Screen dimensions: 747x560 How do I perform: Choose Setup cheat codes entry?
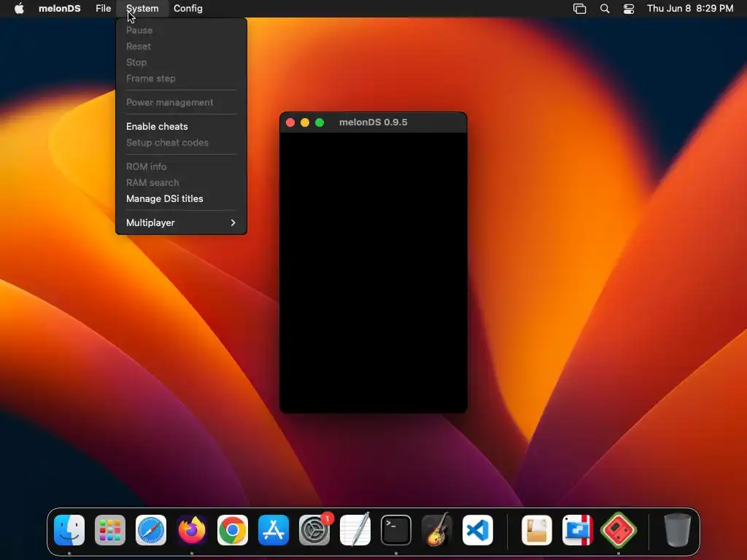coord(181,142)
